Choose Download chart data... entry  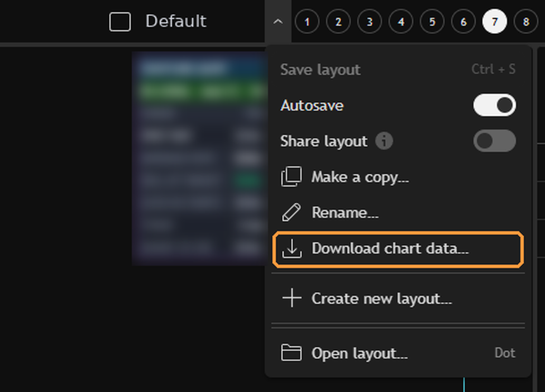[398, 249]
